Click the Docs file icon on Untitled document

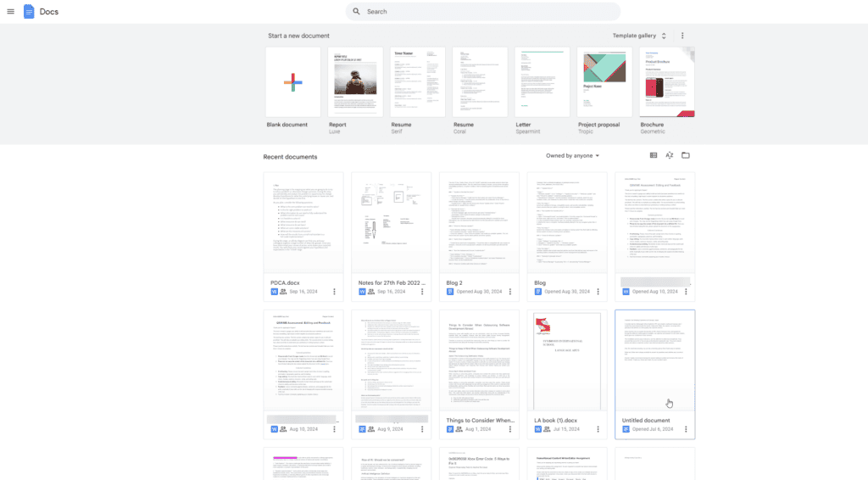(626, 429)
